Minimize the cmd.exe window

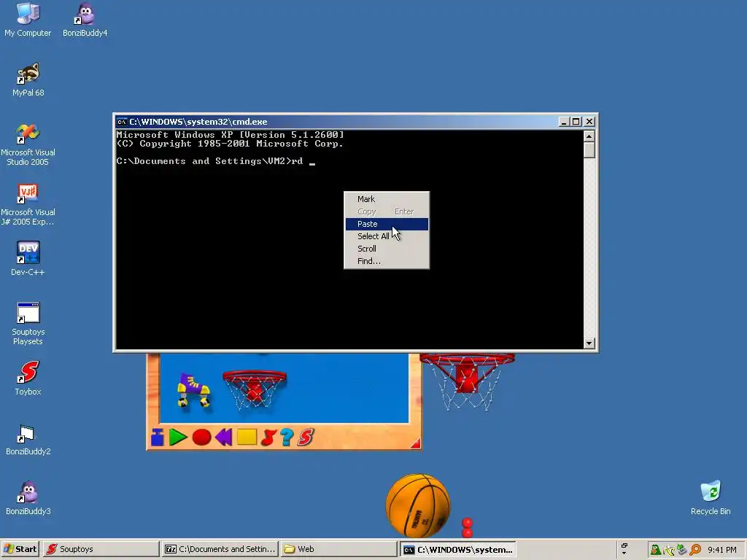564,122
